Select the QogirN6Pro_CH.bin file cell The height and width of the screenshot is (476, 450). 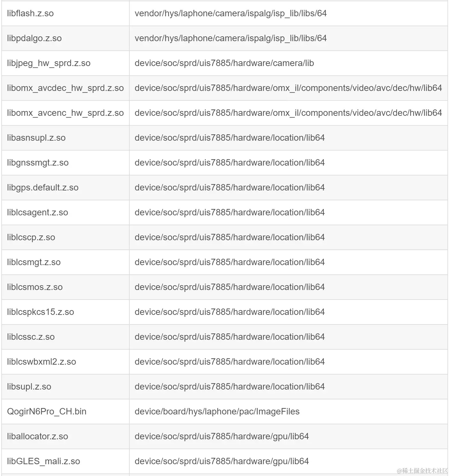[x=47, y=412]
